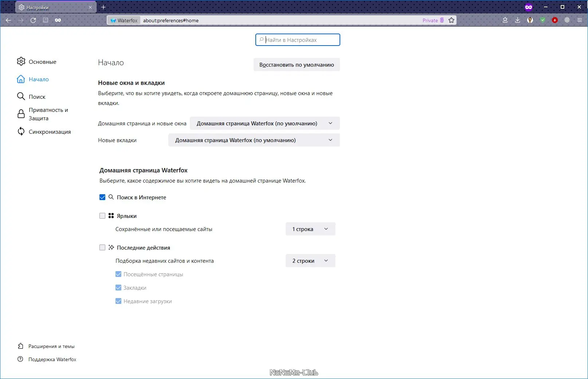Toggle the Закладки checkbox
This screenshot has width=588, height=379.
tap(118, 288)
